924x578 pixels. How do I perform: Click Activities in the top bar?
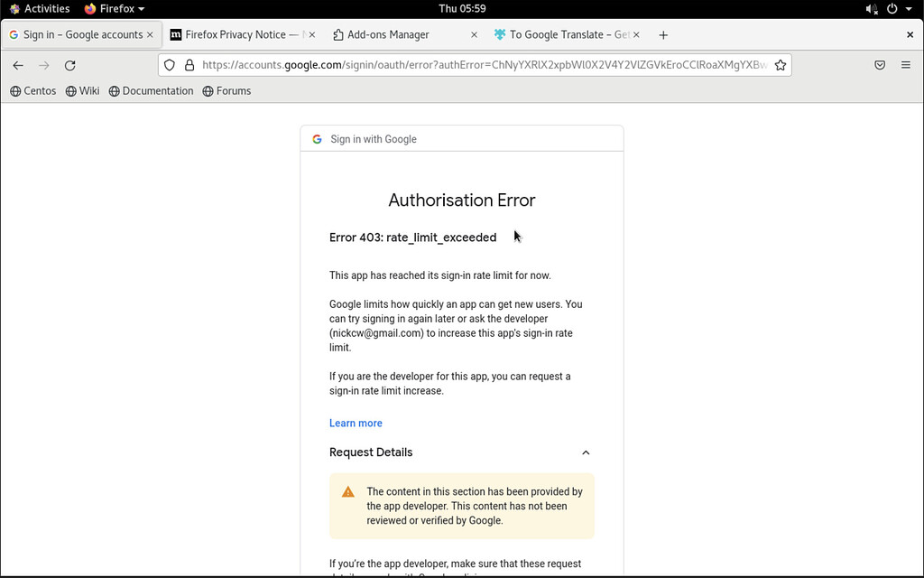tap(42, 8)
